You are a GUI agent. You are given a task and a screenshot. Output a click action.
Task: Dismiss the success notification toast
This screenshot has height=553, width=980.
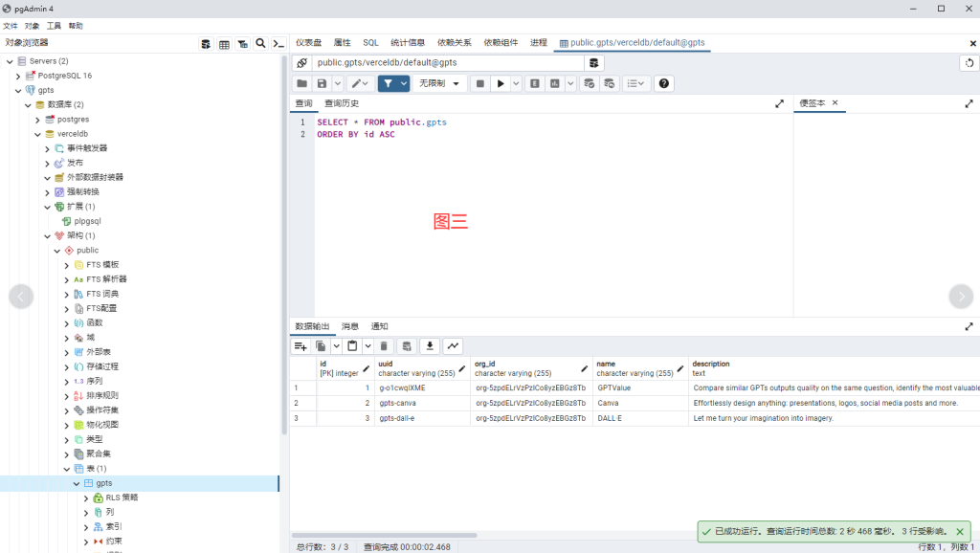(960, 532)
